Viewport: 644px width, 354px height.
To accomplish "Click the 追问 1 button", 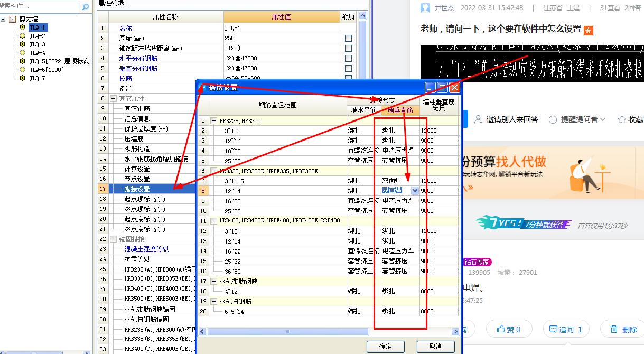I will tap(565, 329).
